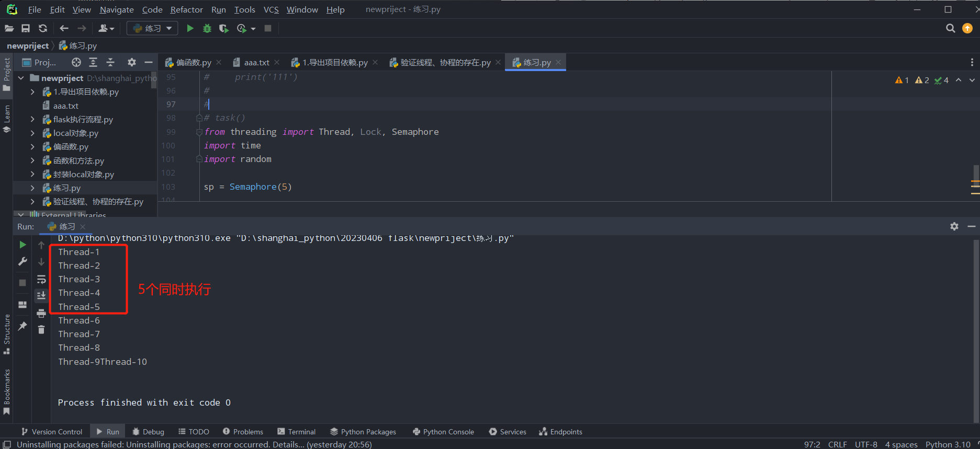980x449 pixels.
Task: Open the Problems tool window
Action: point(243,432)
